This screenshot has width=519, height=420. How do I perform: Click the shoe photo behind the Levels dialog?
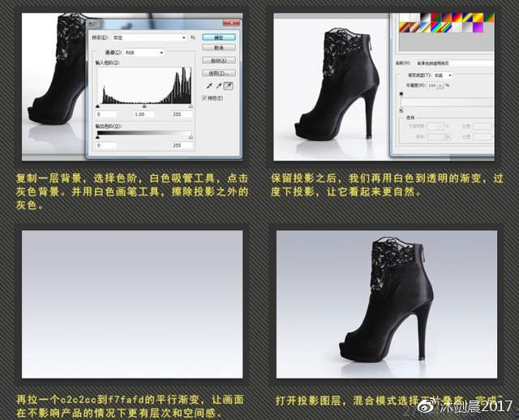53,86
